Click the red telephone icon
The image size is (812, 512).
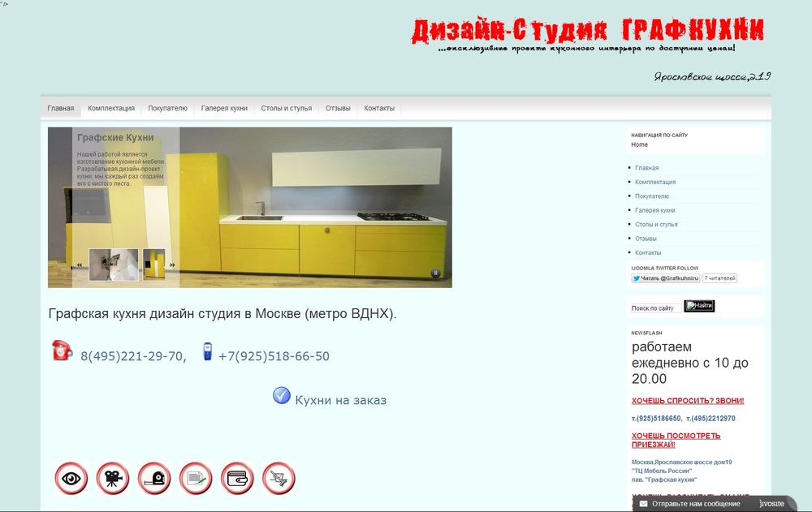tap(62, 351)
